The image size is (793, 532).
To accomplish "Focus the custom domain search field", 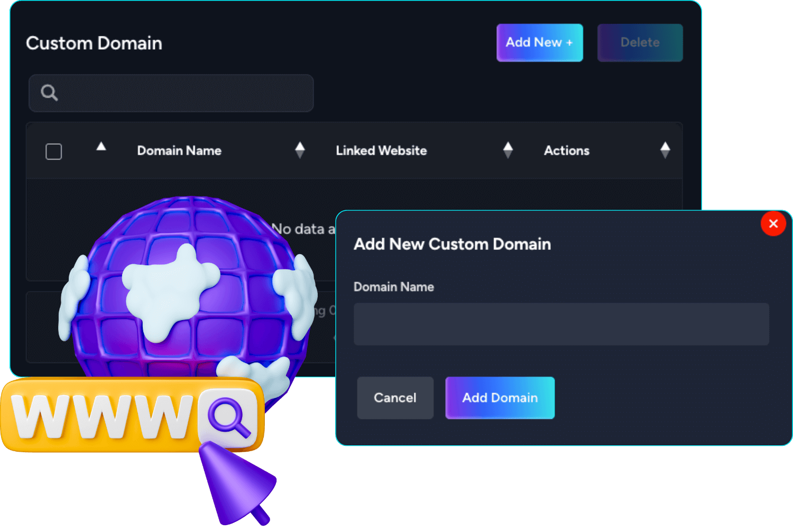I will click(171, 93).
